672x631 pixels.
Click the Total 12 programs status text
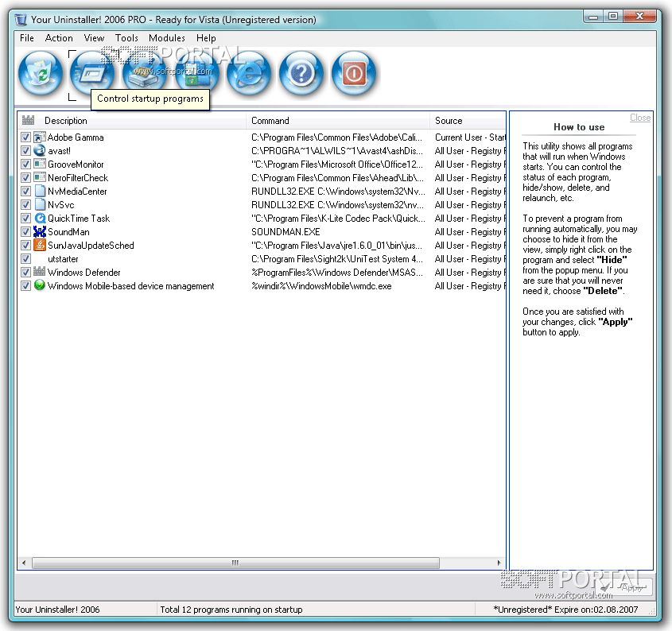[x=231, y=610]
